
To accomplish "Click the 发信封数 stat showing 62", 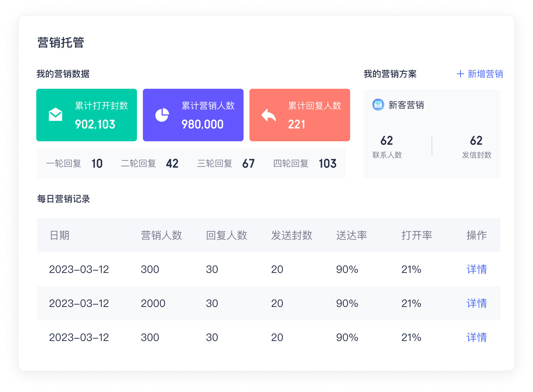I will coord(476,146).
